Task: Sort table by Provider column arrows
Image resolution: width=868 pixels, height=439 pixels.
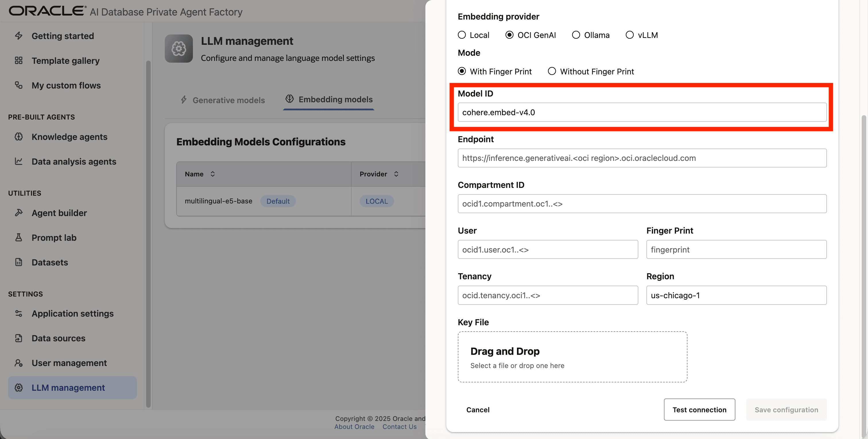Action: click(396, 174)
